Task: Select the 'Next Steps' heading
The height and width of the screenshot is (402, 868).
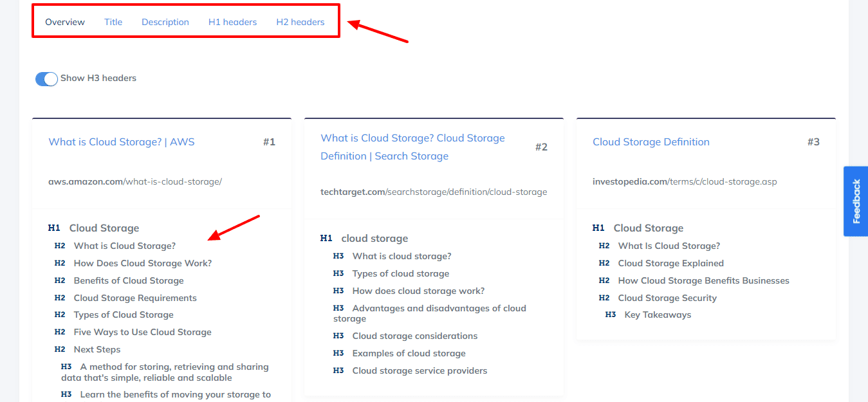Action: (97, 349)
